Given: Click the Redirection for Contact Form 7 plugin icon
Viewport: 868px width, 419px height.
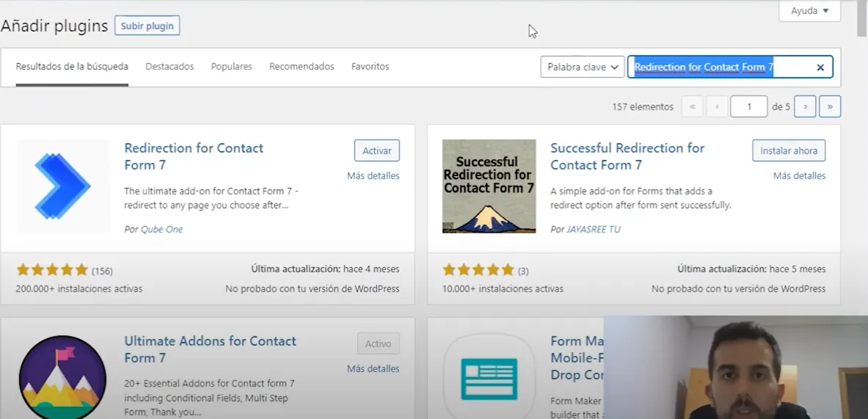Looking at the screenshot, I should click(x=63, y=186).
